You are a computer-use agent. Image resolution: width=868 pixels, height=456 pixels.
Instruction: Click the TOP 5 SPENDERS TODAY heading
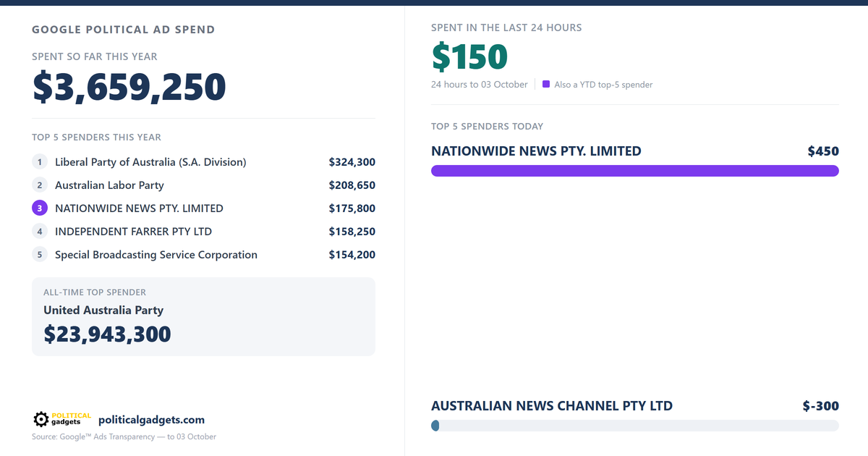tap(487, 126)
